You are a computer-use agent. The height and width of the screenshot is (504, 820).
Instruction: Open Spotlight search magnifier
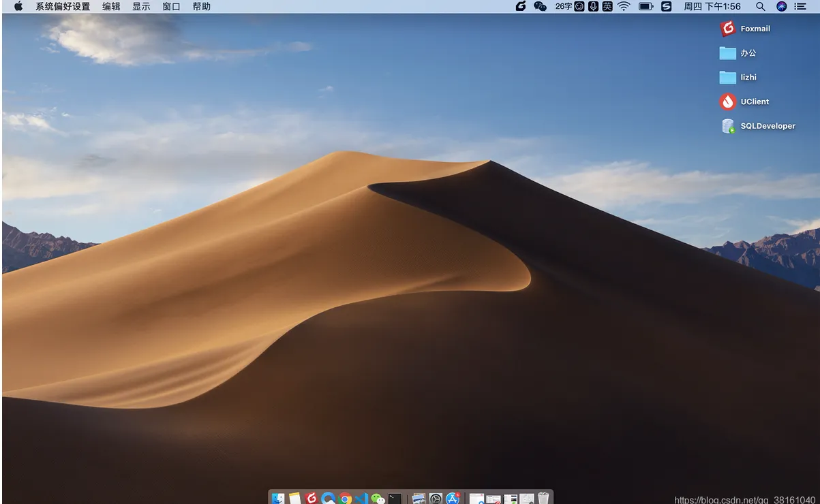click(761, 6)
